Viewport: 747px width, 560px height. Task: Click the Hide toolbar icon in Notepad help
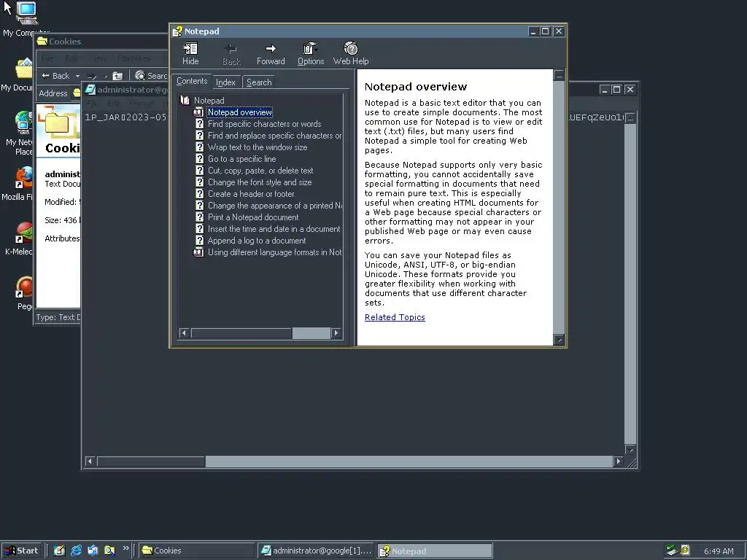click(190, 53)
